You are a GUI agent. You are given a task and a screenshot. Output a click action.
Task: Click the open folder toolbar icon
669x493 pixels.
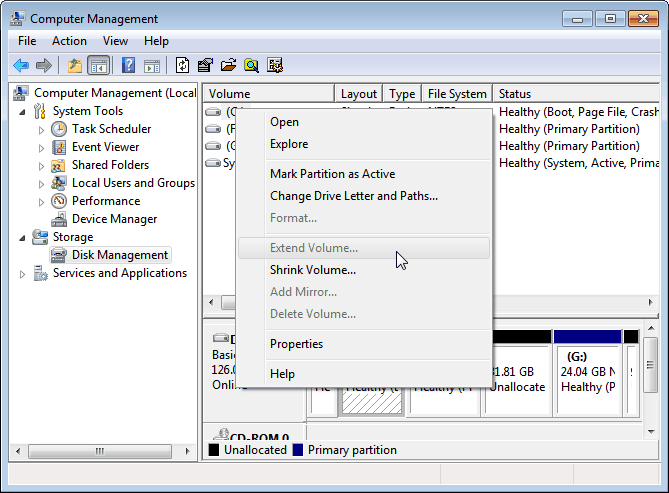[228, 65]
